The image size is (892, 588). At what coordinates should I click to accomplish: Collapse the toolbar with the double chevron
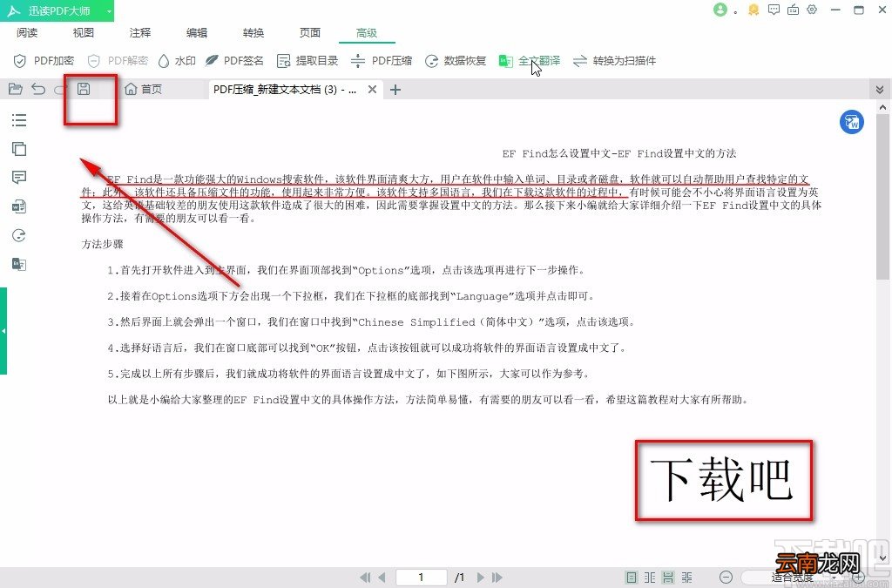(880, 89)
